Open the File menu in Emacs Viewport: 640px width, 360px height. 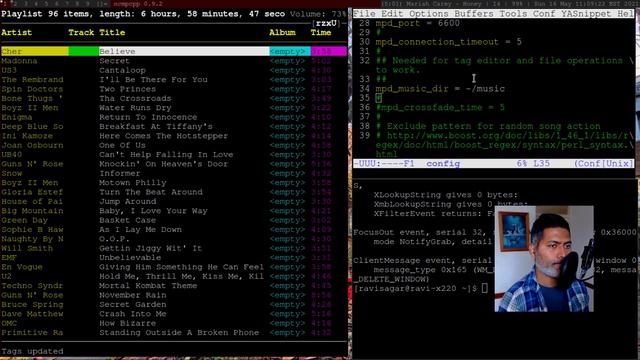click(364, 13)
